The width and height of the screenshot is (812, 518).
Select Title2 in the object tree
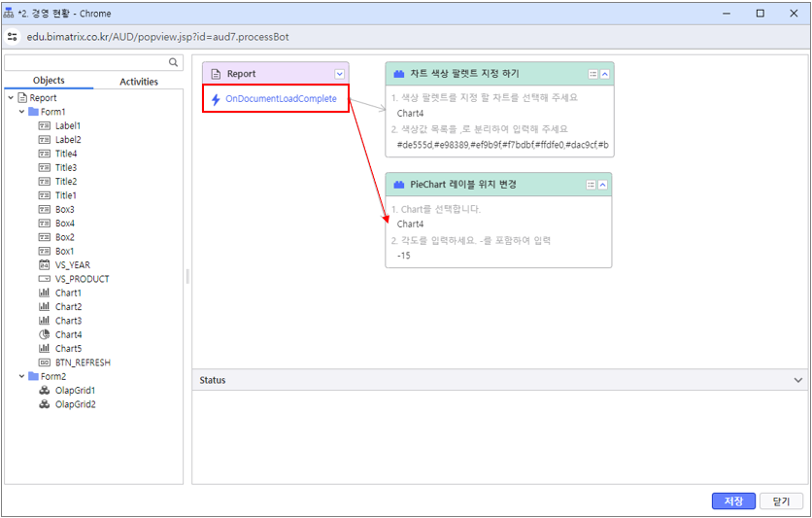[x=66, y=182]
